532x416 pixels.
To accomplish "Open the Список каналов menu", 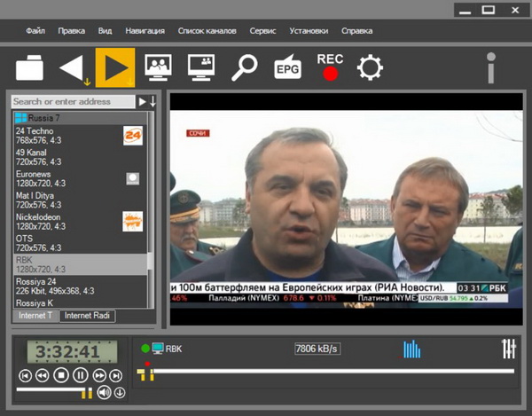I will tap(207, 30).
